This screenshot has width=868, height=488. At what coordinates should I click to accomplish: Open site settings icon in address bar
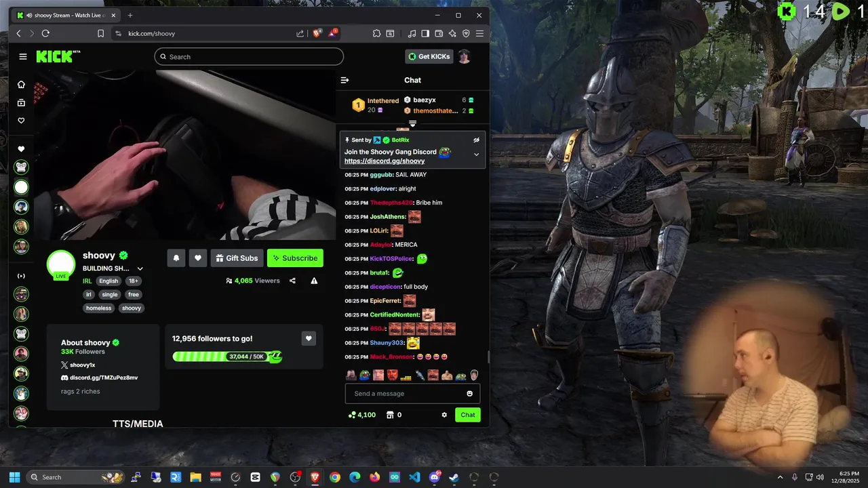click(118, 33)
